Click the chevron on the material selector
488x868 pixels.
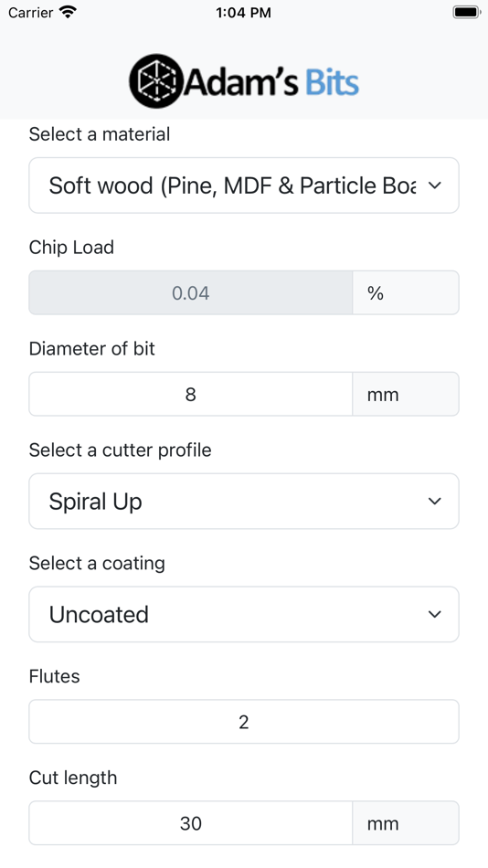435,185
